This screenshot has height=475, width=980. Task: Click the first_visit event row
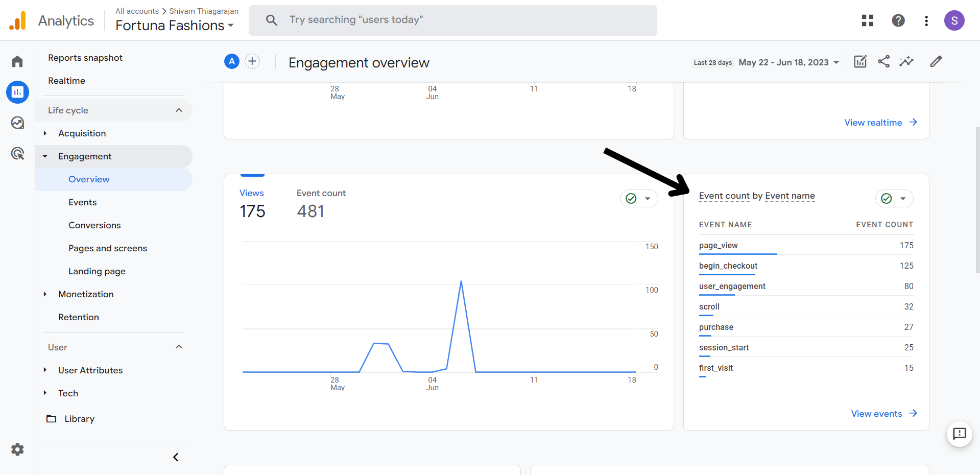(x=806, y=368)
